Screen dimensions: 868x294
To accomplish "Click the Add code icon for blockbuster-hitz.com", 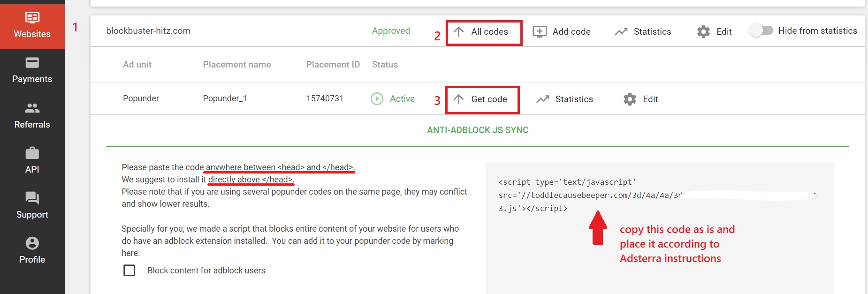I will (540, 31).
